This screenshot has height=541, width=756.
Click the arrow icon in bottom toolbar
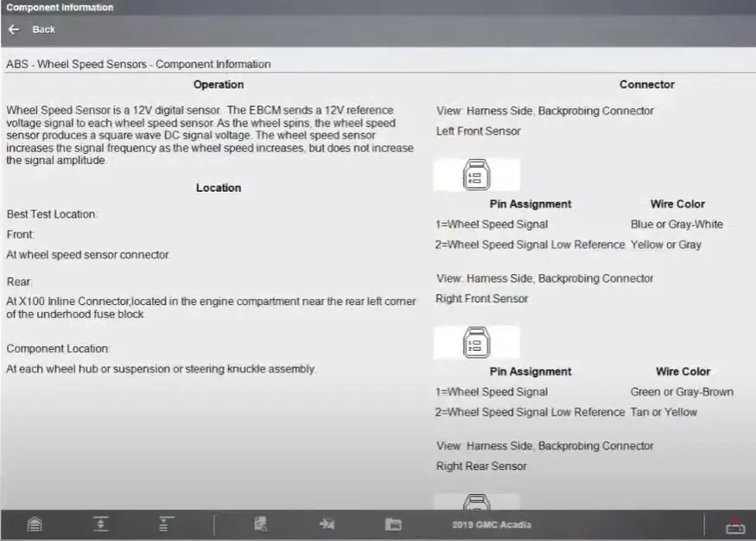tap(327, 525)
